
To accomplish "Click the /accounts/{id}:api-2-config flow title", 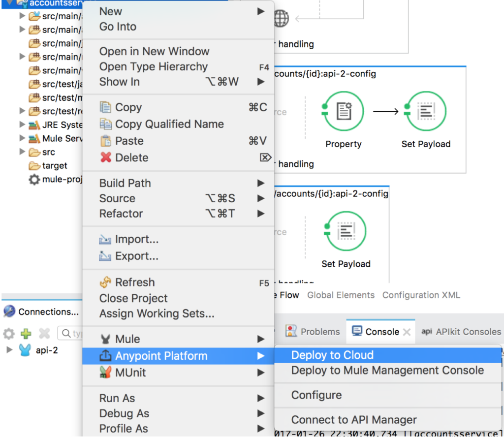I will (x=332, y=193).
